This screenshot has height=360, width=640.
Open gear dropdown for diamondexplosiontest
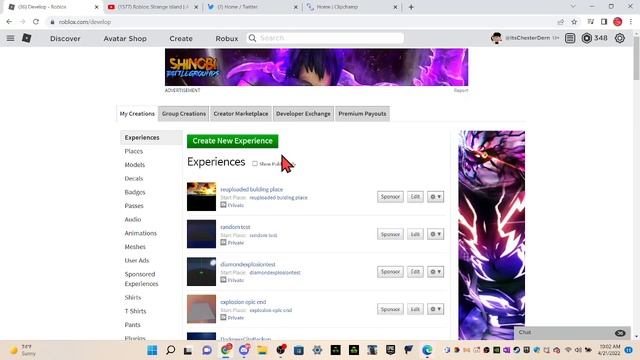tap(436, 272)
